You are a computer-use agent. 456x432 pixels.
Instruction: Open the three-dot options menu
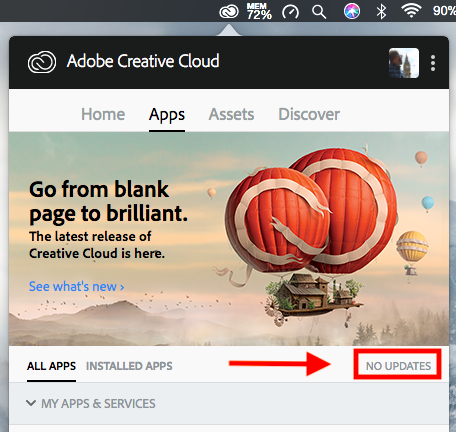point(433,63)
